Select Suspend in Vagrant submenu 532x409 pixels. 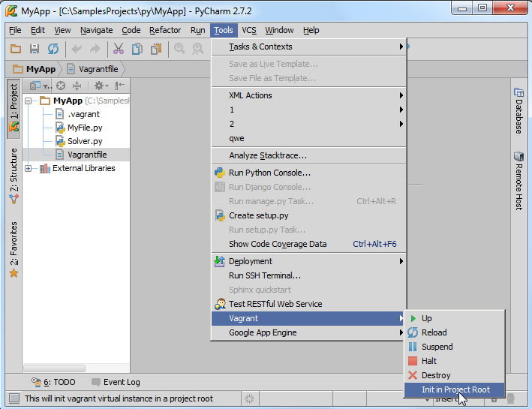pos(454,347)
